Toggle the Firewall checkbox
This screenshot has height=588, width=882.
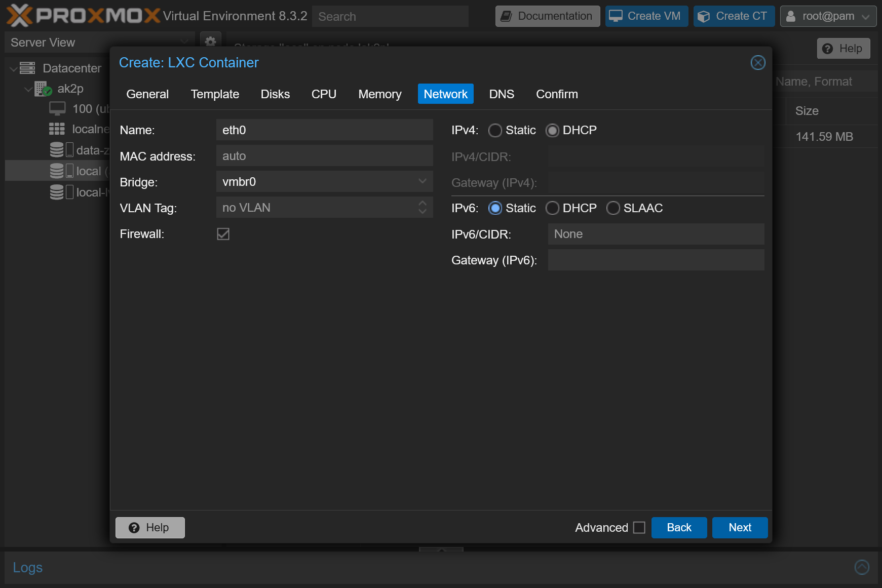223,233
